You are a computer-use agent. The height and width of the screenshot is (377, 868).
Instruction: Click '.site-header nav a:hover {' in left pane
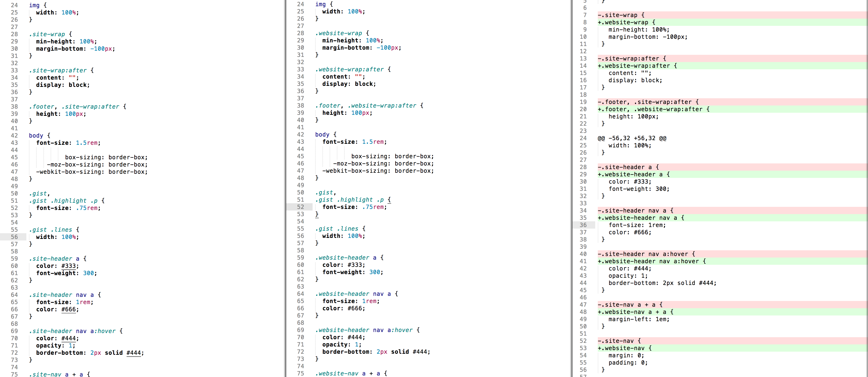[x=76, y=331]
